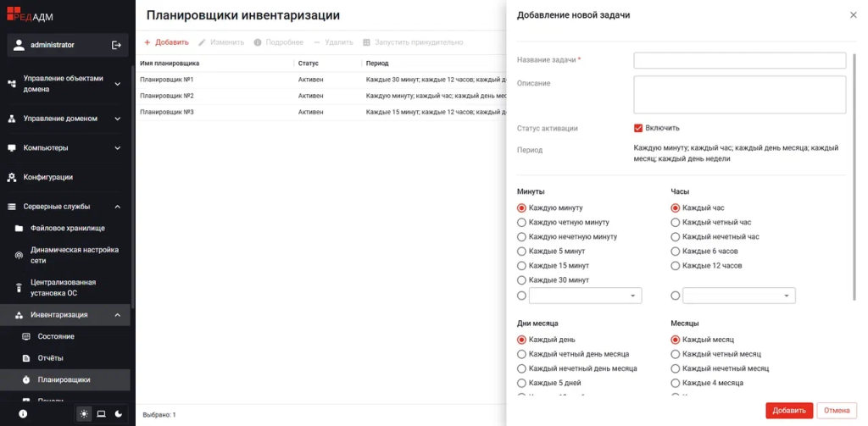Select Каждые 12 часов radio option
Viewport: 868px width, 426px height.
coord(676,265)
